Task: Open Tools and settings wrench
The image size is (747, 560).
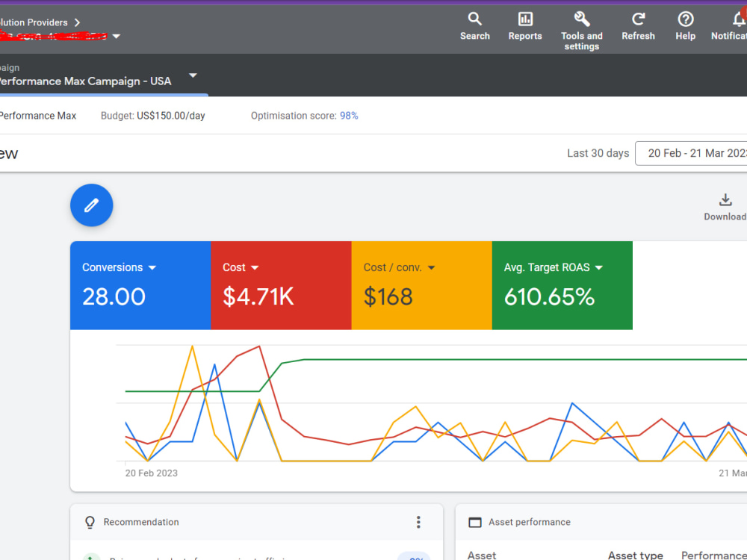Action: click(581, 31)
